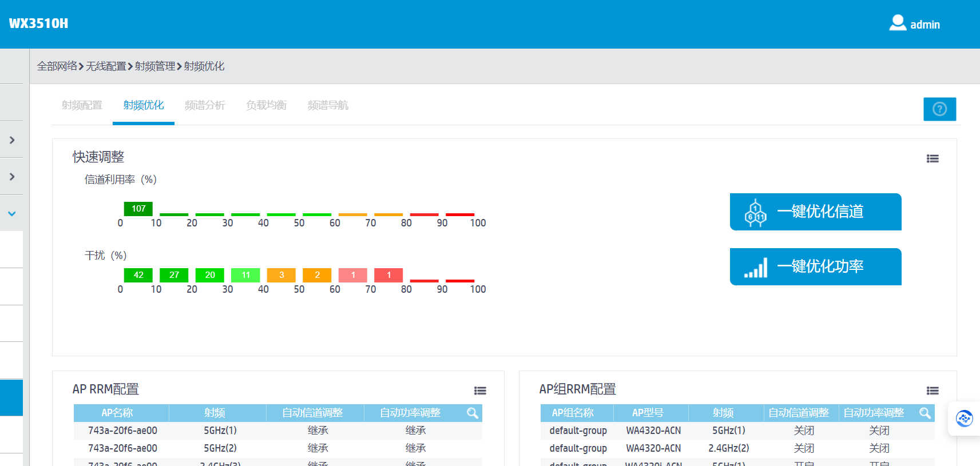Click the admin user avatar icon

coord(898,23)
